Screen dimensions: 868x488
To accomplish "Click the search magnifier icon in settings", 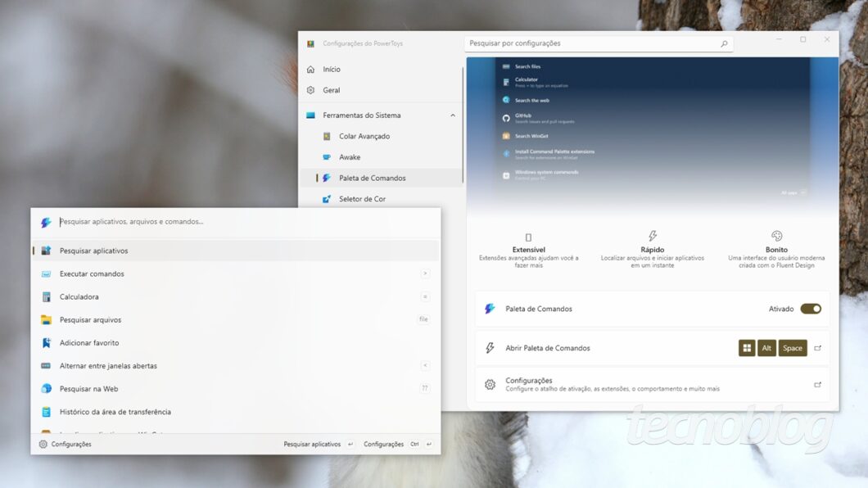I will click(x=724, y=43).
